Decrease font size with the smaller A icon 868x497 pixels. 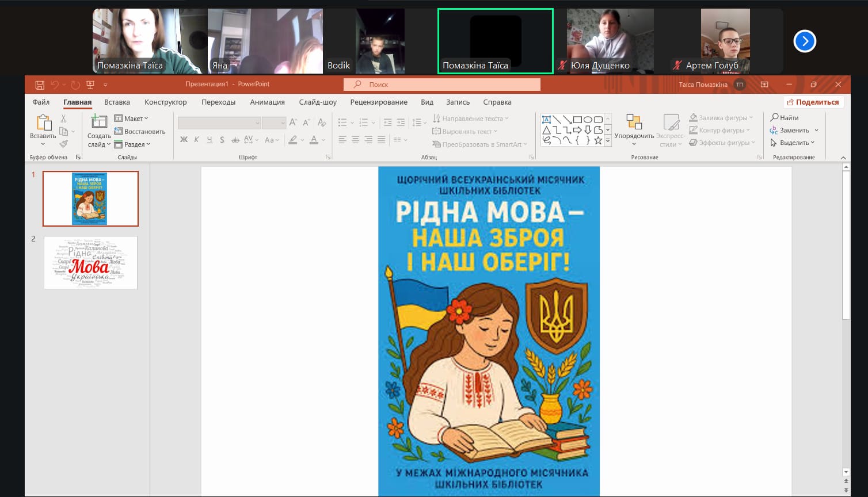pos(306,123)
